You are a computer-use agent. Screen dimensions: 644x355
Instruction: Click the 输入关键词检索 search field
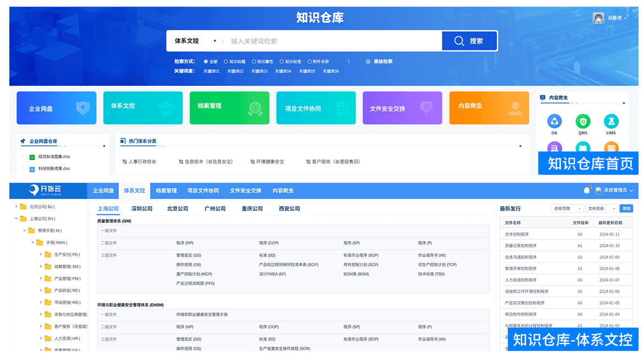[330, 41]
